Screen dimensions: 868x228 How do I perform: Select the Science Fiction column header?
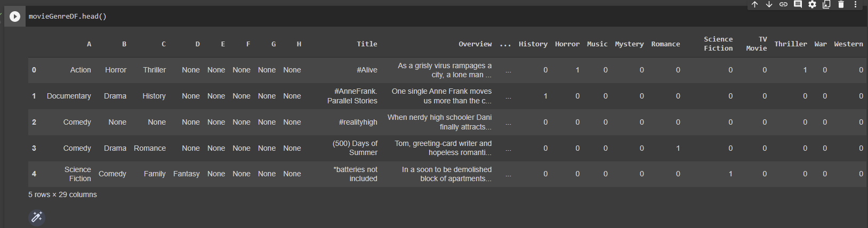pos(718,44)
